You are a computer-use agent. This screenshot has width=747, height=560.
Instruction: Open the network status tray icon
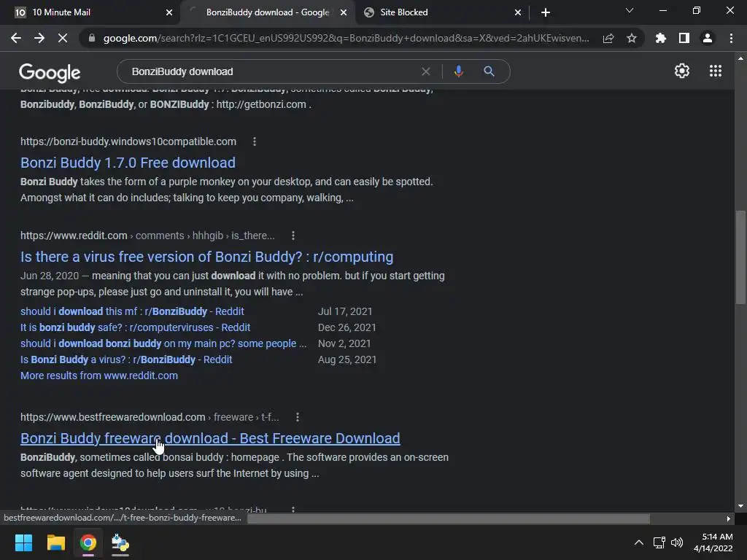[659, 542]
